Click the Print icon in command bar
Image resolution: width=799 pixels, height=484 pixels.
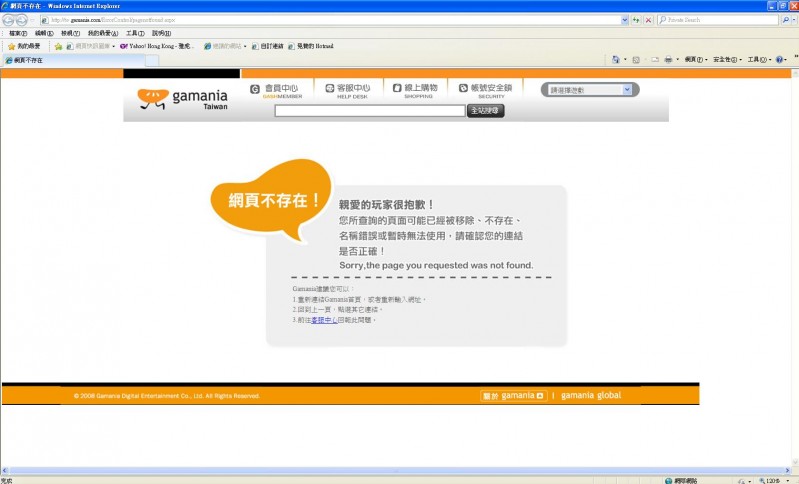pyautogui.click(x=668, y=60)
